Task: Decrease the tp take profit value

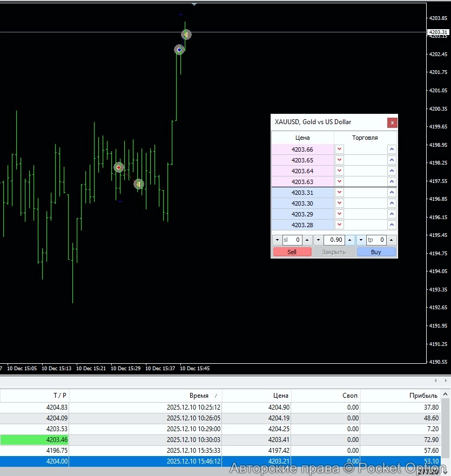Action: pos(360,240)
